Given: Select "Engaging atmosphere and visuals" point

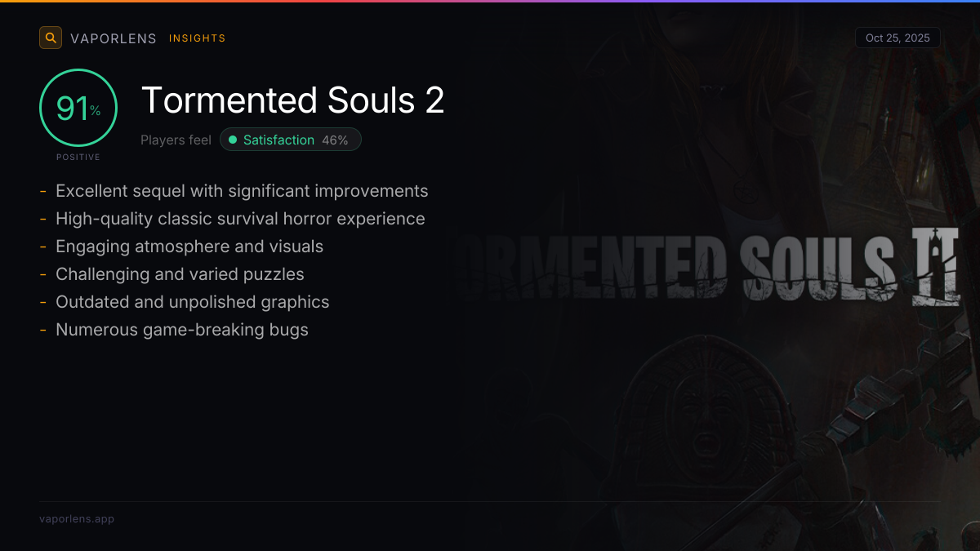Looking at the screenshot, I should [x=189, y=247].
